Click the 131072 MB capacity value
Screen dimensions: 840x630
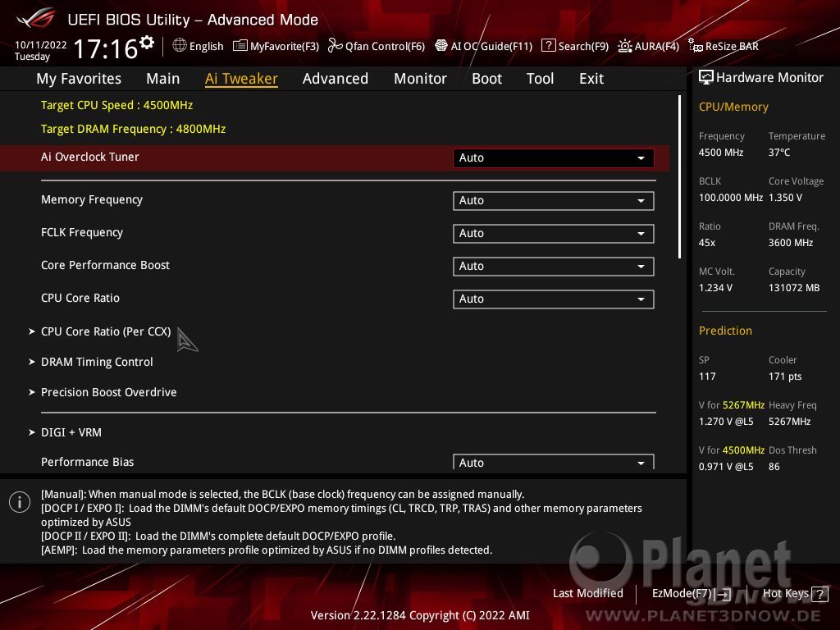794,288
